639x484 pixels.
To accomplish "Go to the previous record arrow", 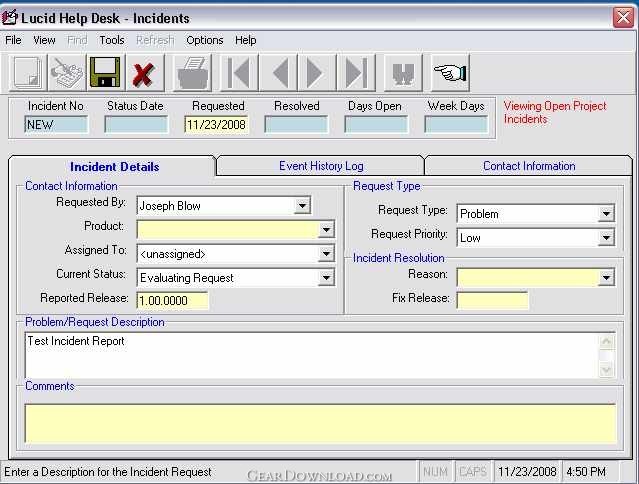I will (279, 73).
